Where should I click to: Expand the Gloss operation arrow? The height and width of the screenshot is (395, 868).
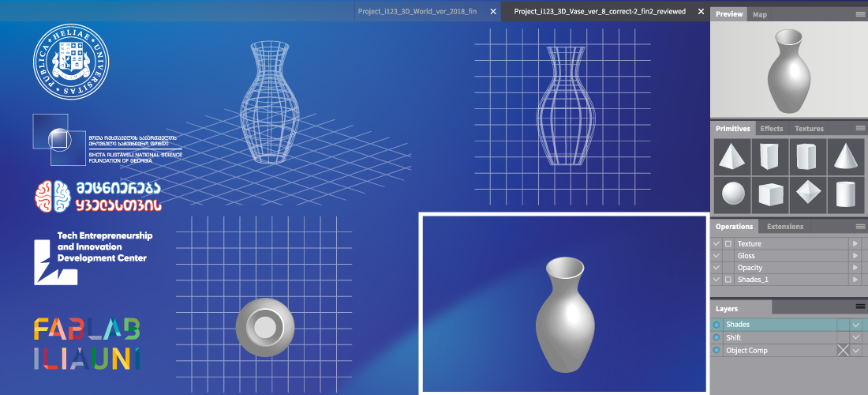tap(855, 256)
